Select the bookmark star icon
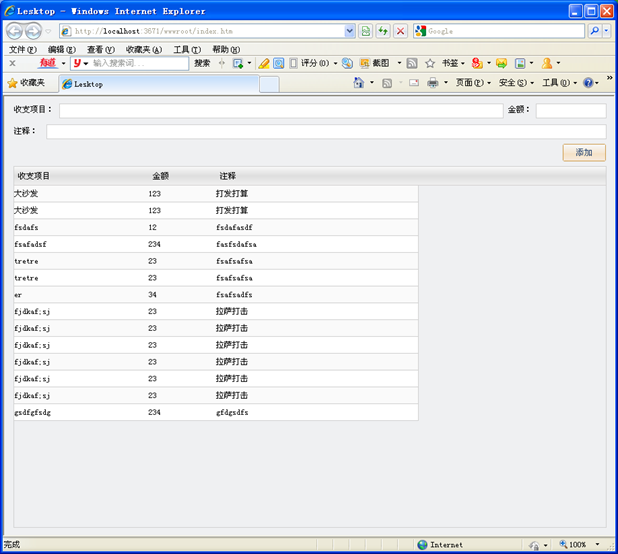 [x=430, y=63]
